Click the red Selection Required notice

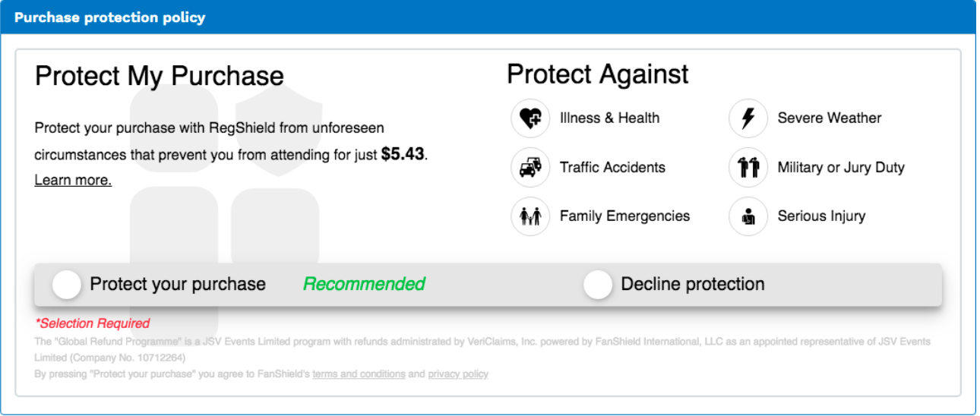[93, 323]
